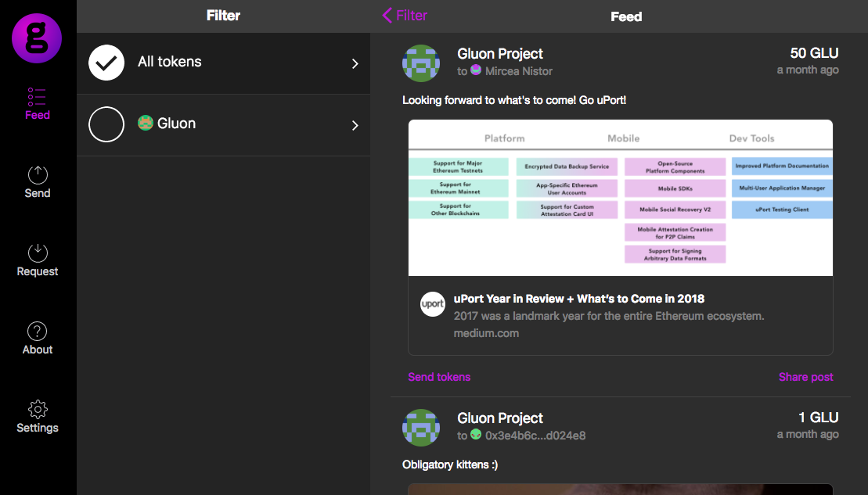Image resolution: width=868 pixels, height=495 pixels.
Task: Click the Send tokens link
Action: (x=439, y=377)
